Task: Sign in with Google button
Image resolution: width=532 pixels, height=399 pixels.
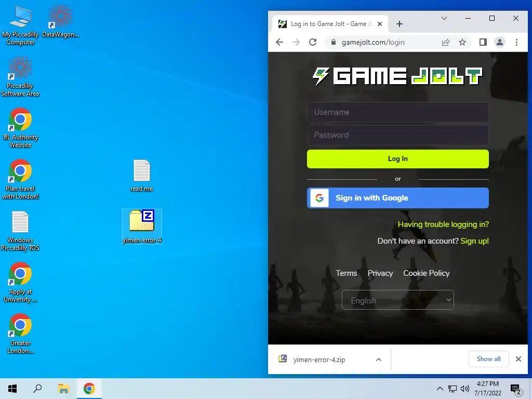Action: [397, 198]
